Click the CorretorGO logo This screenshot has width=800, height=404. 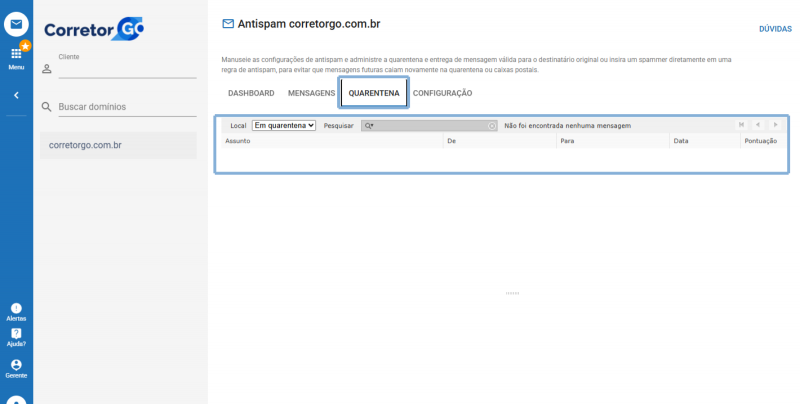coord(94,29)
